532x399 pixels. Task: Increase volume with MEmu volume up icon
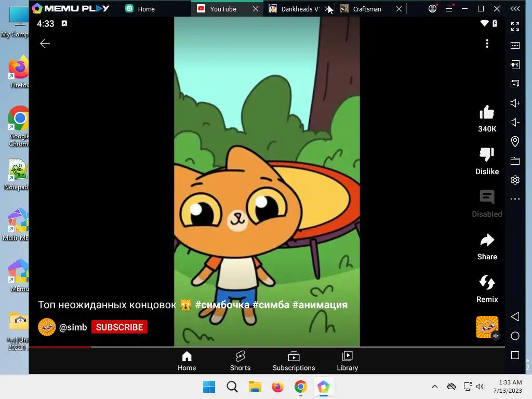[515, 103]
